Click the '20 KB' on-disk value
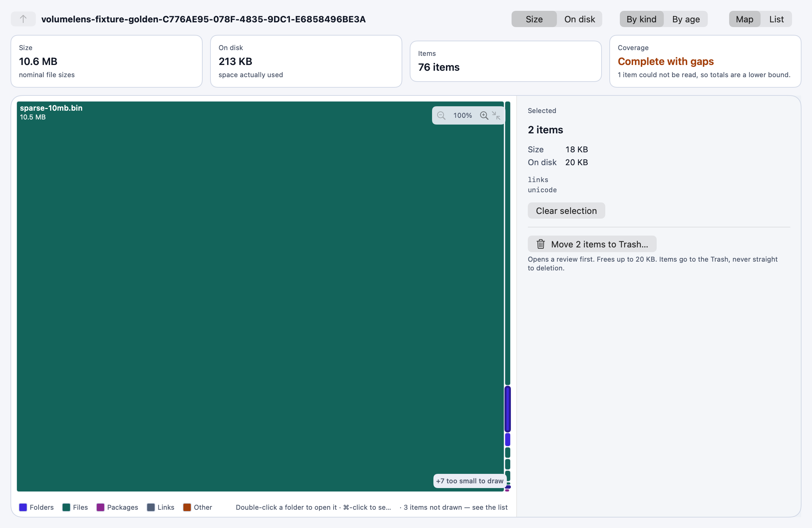The width and height of the screenshot is (812, 528). tap(577, 162)
